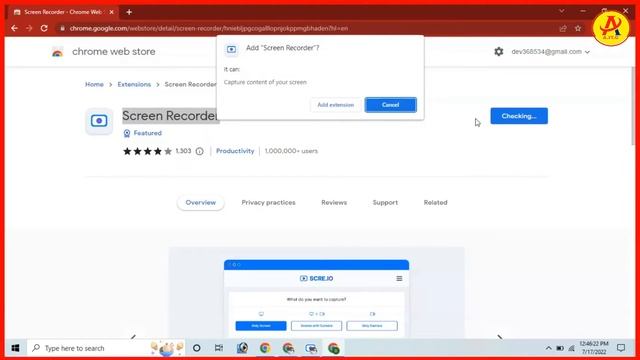Image resolution: width=640 pixels, height=360 pixels.
Task: Open web store settings gear
Action: point(498,51)
